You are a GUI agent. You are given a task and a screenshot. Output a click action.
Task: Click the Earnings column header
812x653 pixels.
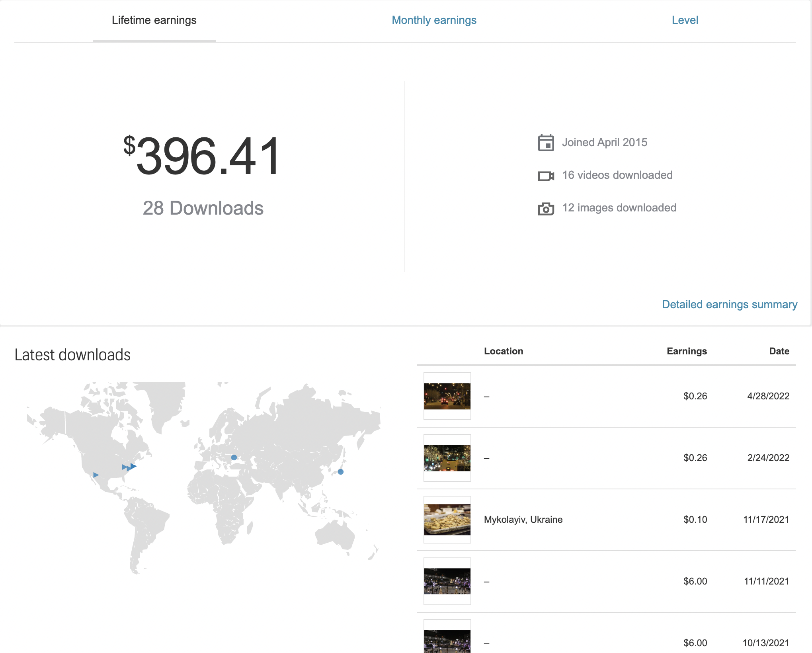tap(687, 351)
